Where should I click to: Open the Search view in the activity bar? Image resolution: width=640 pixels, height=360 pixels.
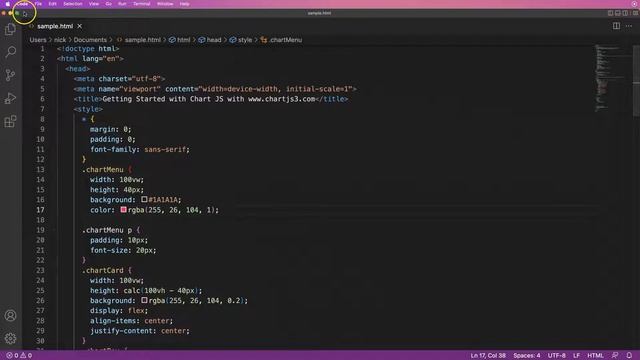(x=10, y=52)
